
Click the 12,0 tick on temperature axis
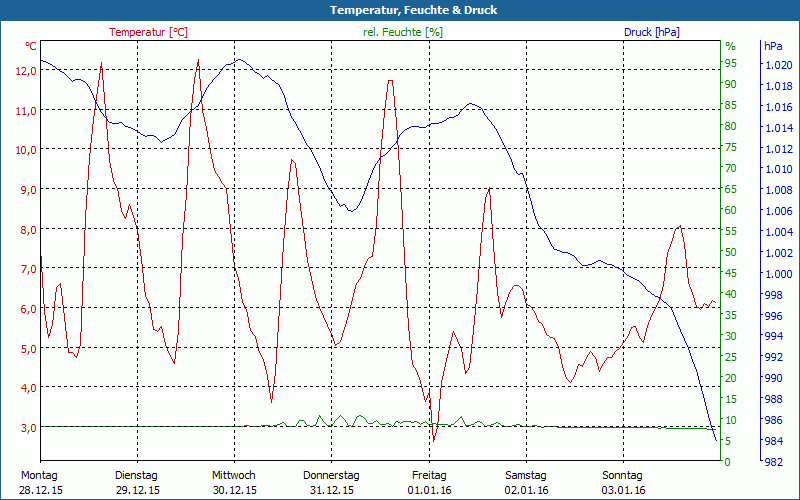click(26, 71)
